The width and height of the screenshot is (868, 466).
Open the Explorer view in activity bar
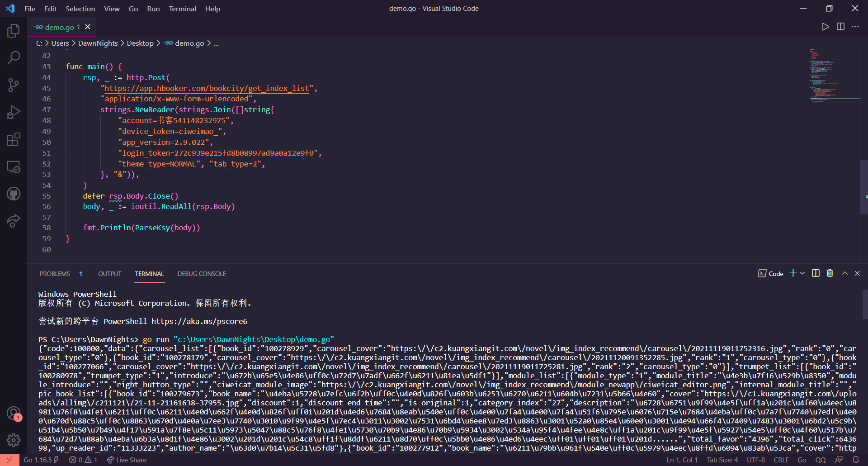(14, 31)
